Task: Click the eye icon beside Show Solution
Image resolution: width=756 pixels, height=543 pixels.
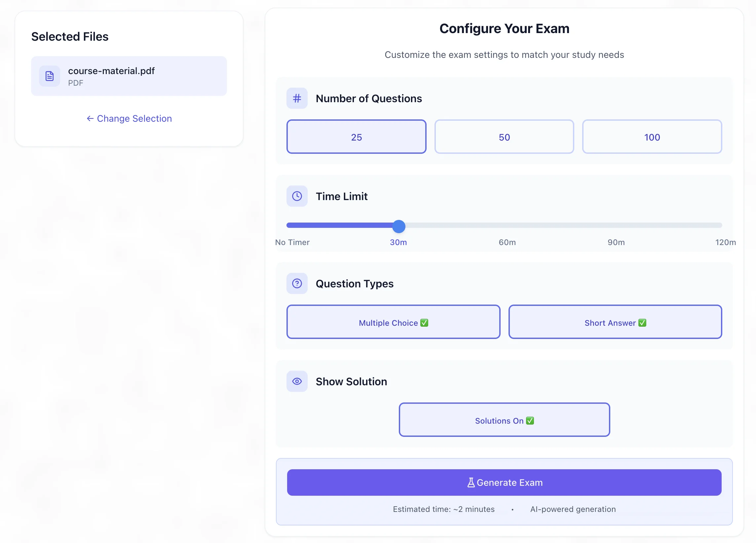Action: tap(297, 381)
